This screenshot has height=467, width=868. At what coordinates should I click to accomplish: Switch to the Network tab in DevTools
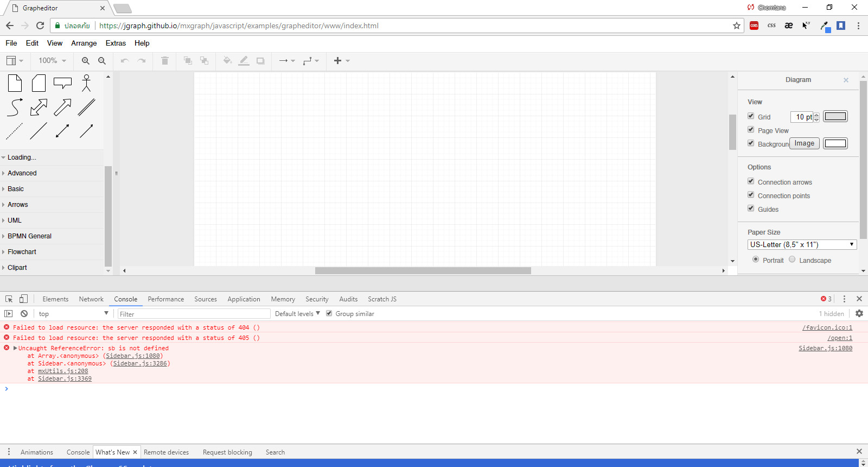[x=91, y=299]
